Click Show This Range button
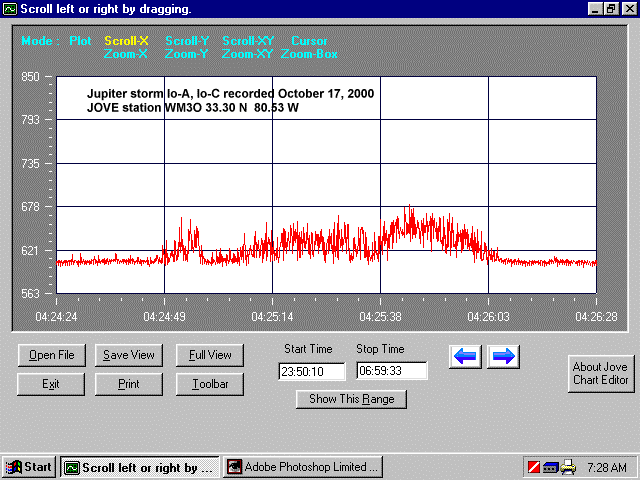 click(351, 399)
